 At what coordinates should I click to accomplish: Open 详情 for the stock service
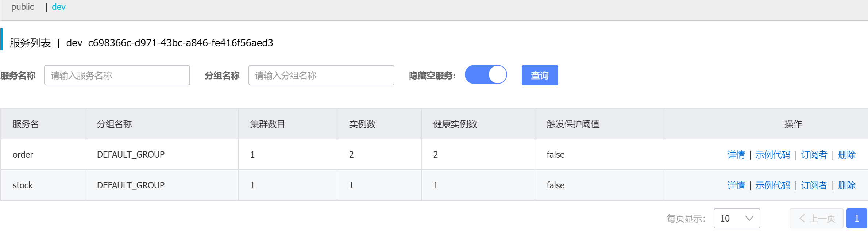(x=736, y=185)
